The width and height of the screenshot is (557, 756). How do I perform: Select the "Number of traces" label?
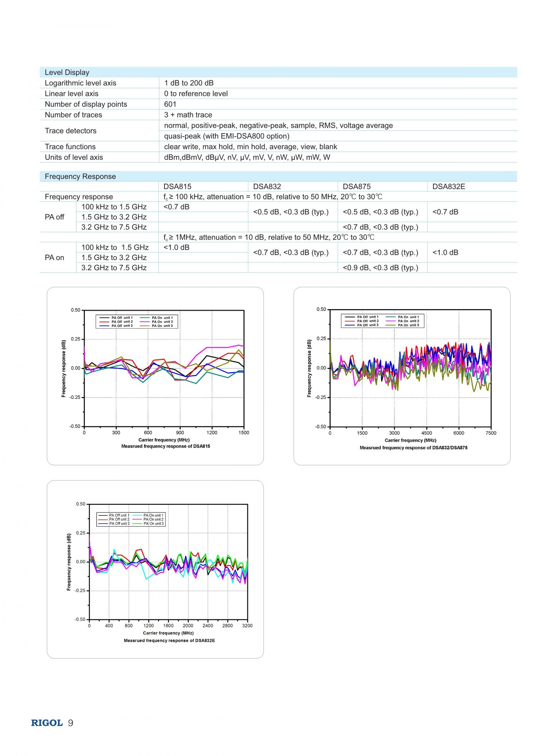73,115
